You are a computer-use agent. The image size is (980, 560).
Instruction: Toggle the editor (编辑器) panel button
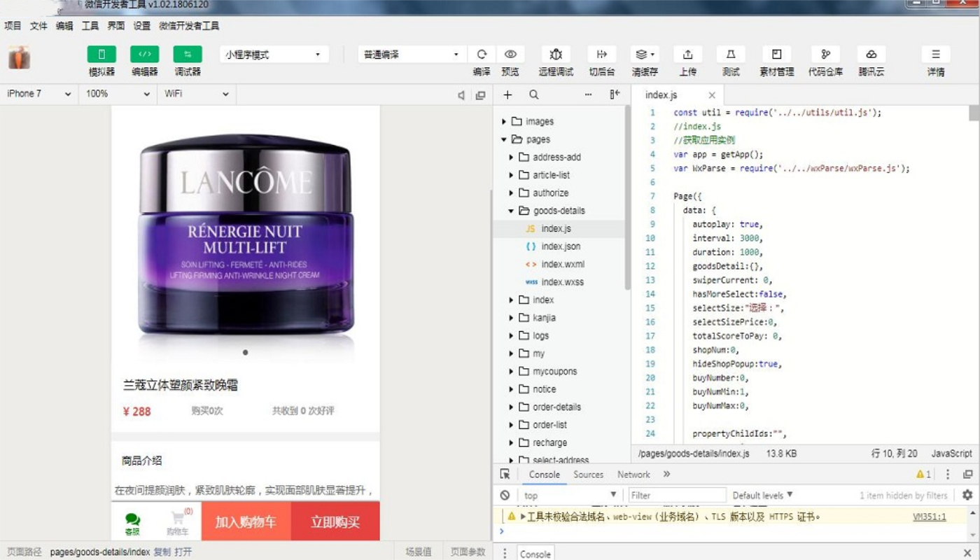(144, 55)
